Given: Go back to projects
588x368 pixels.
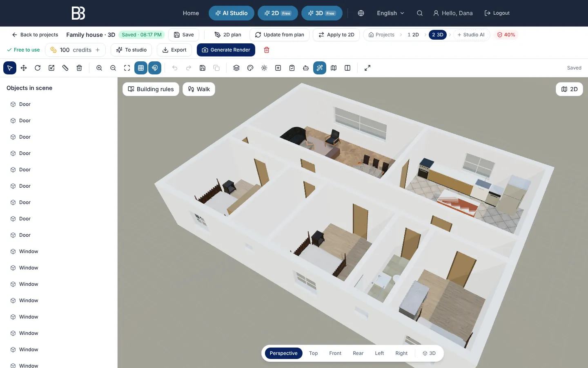Looking at the screenshot, I should click(35, 35).
